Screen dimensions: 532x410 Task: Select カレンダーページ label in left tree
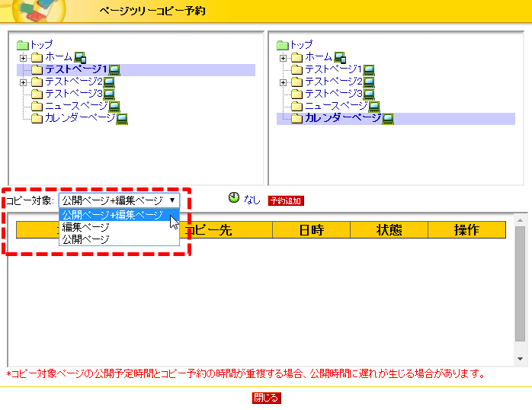point(80,117)
